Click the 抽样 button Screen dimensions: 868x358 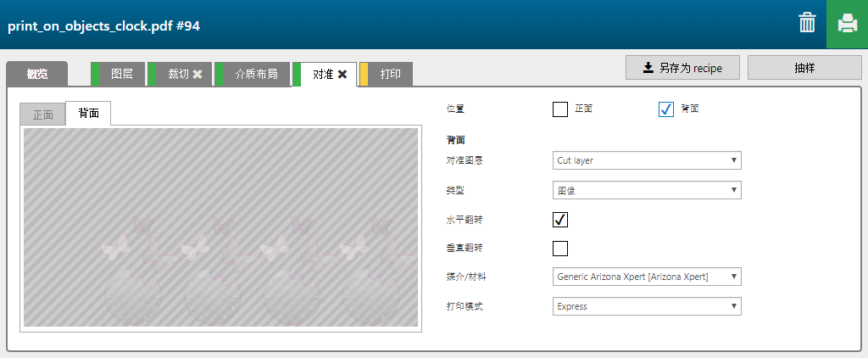tap(804, 68)
